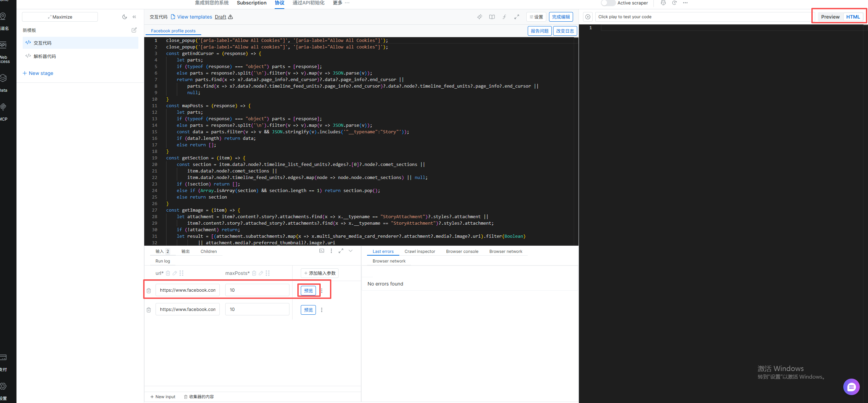The image size is (868, 403).
Task: Toggle the Active scraper switch
Action: (608, 3)
